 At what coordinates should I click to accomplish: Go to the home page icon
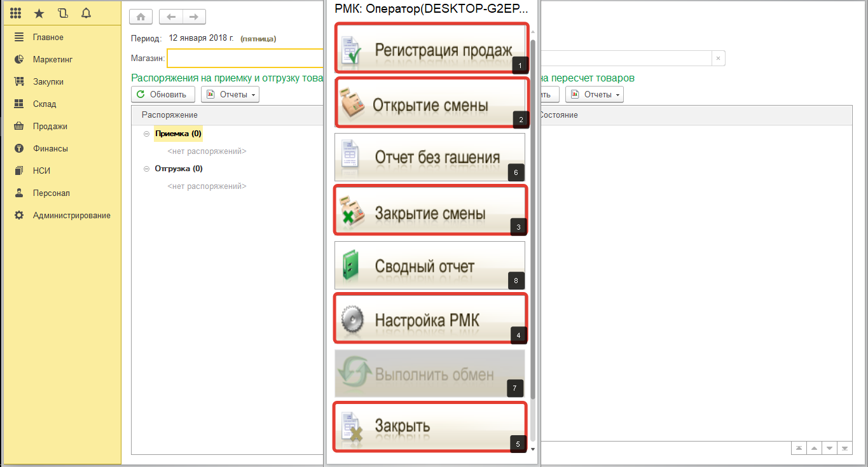141,17
